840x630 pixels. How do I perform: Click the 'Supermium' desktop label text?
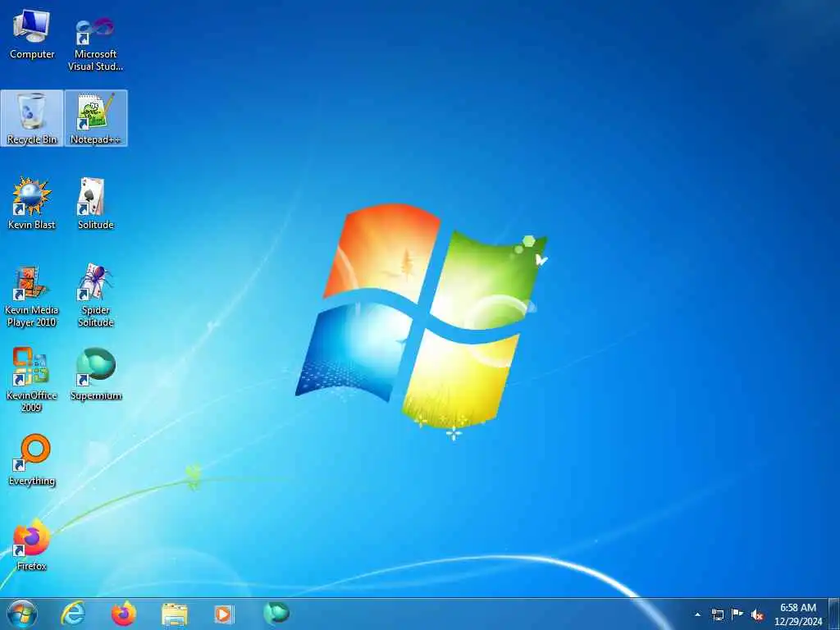coord(96,395)
